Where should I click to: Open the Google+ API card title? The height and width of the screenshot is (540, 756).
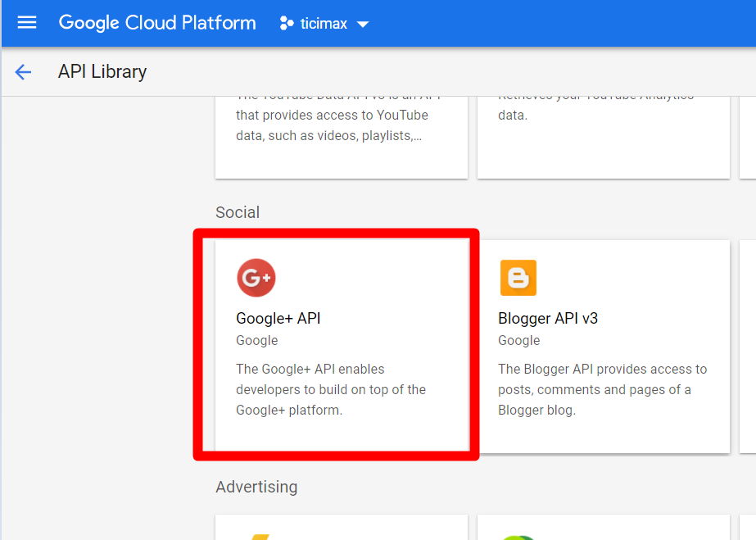pos(278,318)
